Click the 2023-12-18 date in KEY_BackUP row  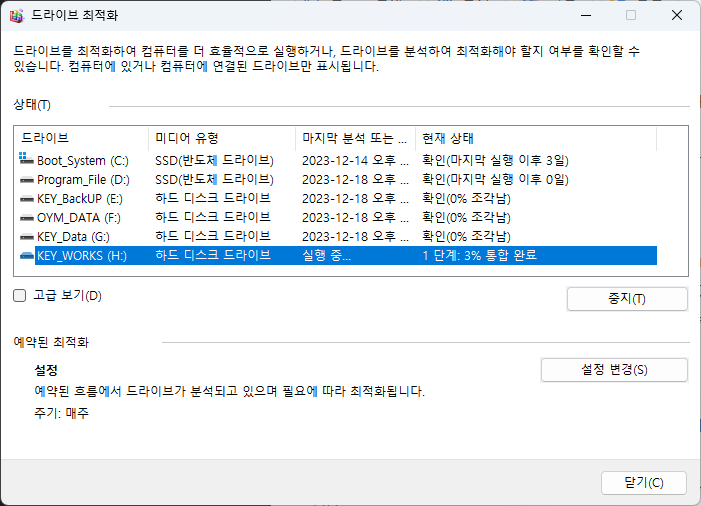(x=355, y=198)
